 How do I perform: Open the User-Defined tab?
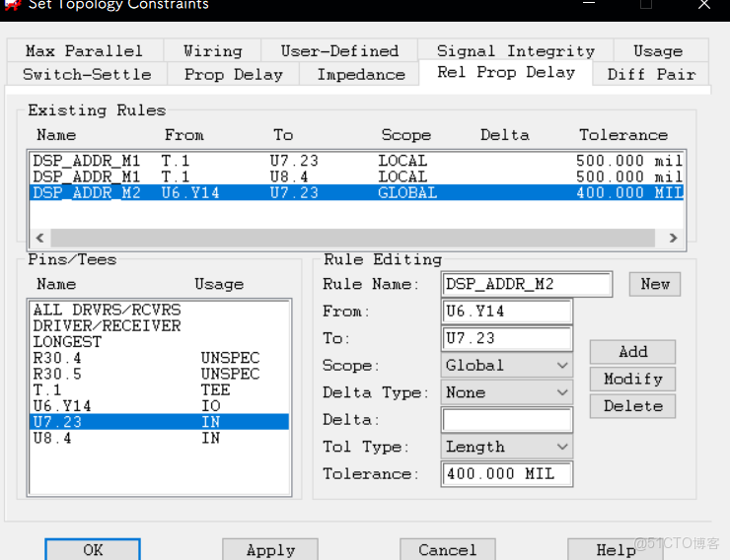click(339, 50)
